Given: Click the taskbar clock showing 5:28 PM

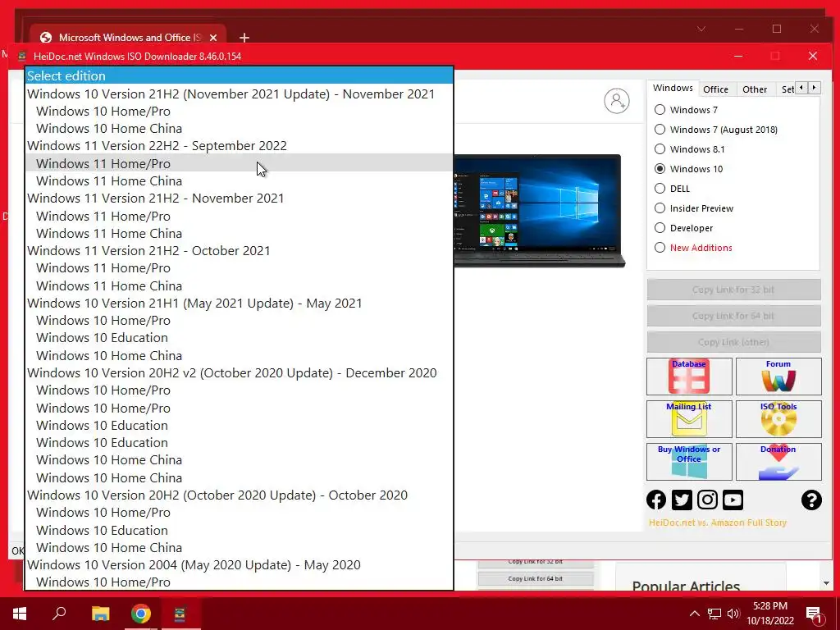Looking at the screenshot, I should click(x=770, y=614).
